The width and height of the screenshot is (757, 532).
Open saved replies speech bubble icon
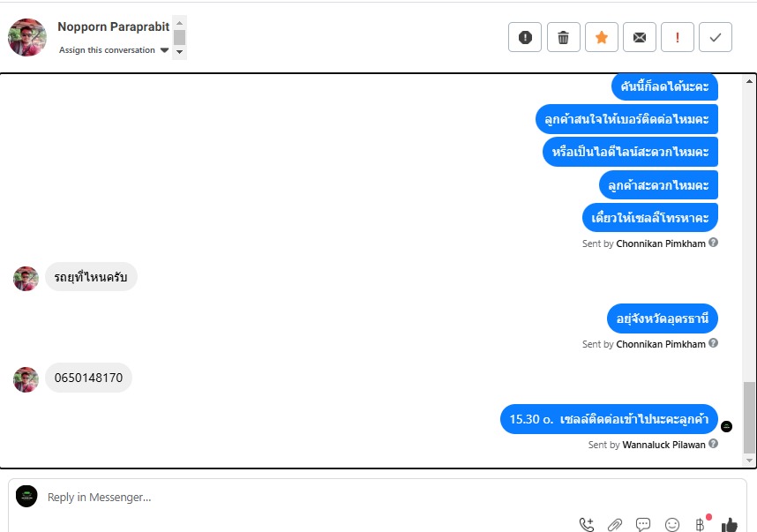643,524
